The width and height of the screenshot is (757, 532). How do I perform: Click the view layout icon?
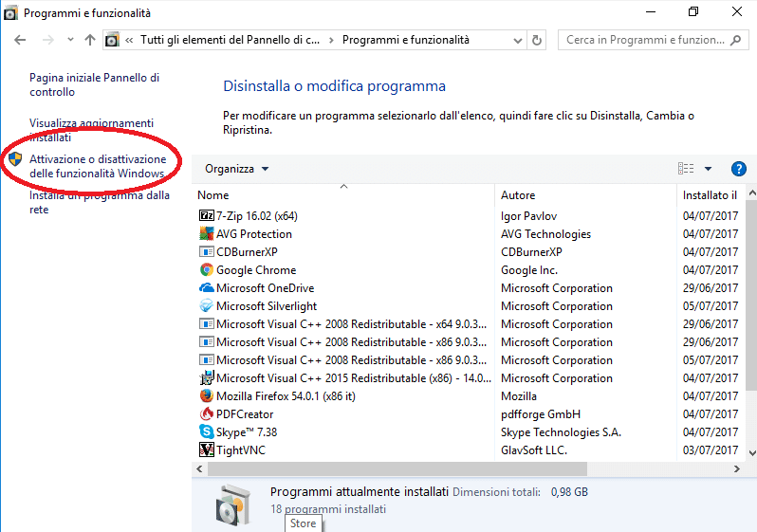[x=686, y=169]
